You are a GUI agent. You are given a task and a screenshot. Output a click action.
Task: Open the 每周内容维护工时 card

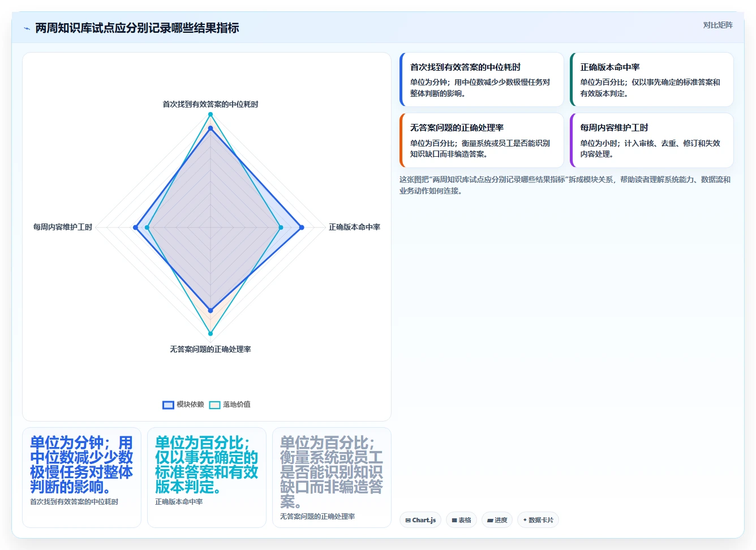651,140
